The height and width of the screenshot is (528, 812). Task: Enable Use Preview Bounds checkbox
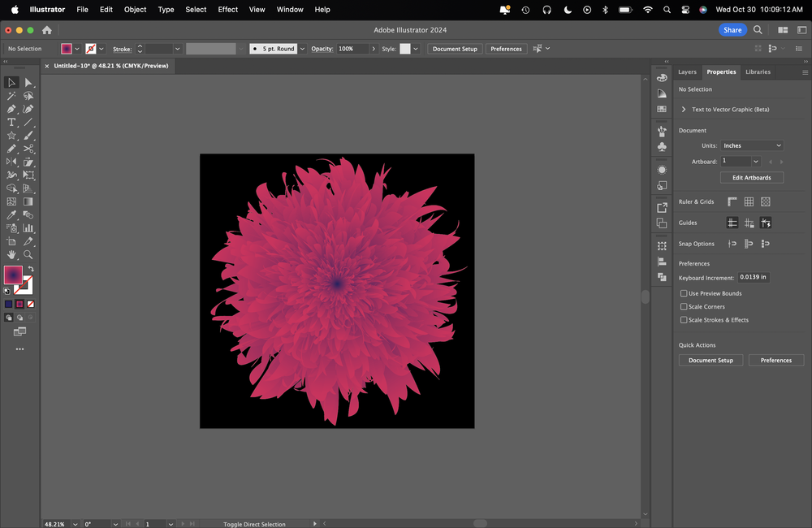(684, 294)
